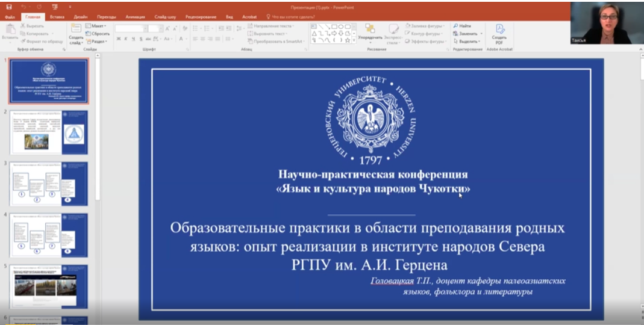
Task: Open the Acrobat ribbon tab
Action: [x=249, y=17]
